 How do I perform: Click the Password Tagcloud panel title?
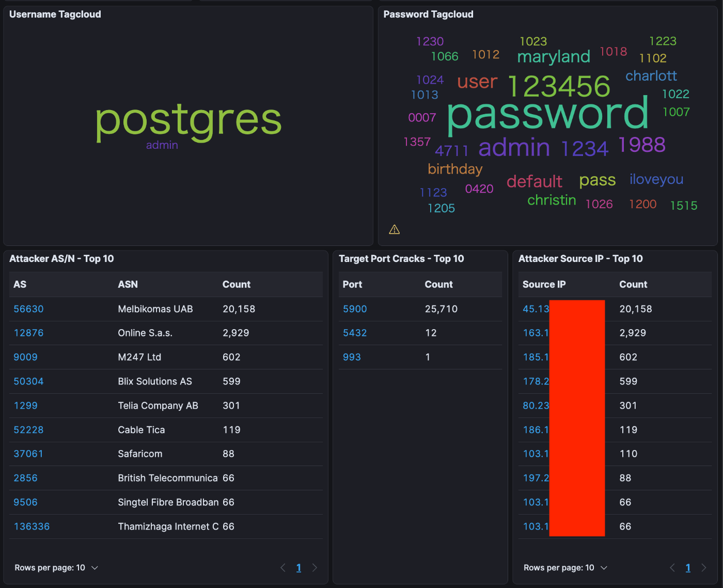click(428, 14)
